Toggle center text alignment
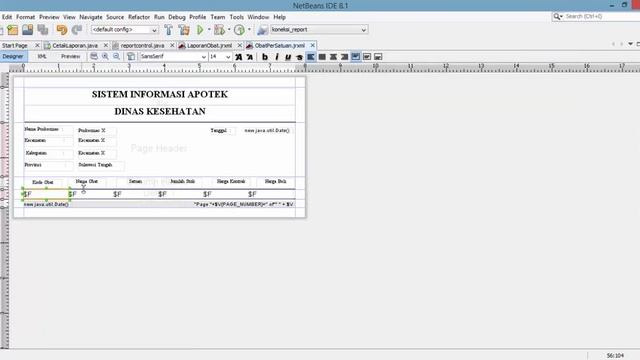640x360 pixels. point(333,57)
